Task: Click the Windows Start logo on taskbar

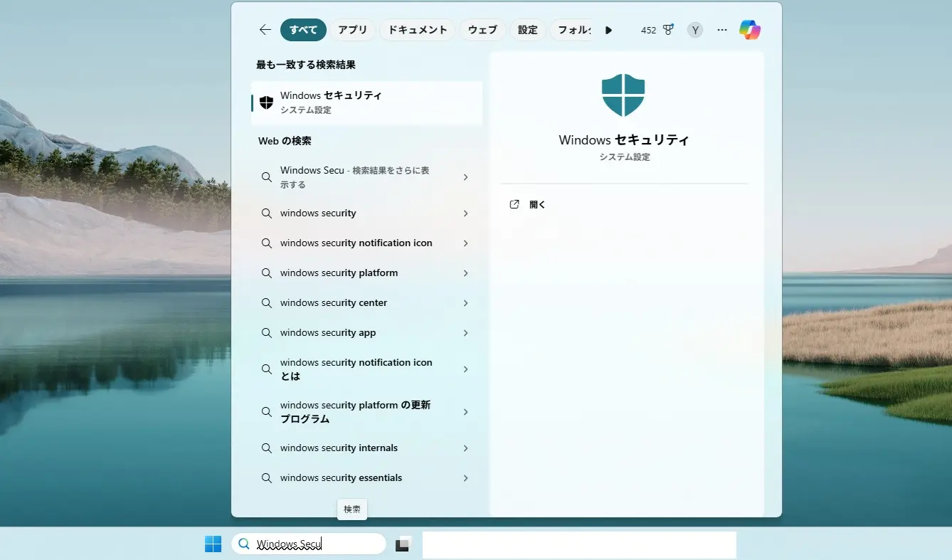Action: (213, 544)
